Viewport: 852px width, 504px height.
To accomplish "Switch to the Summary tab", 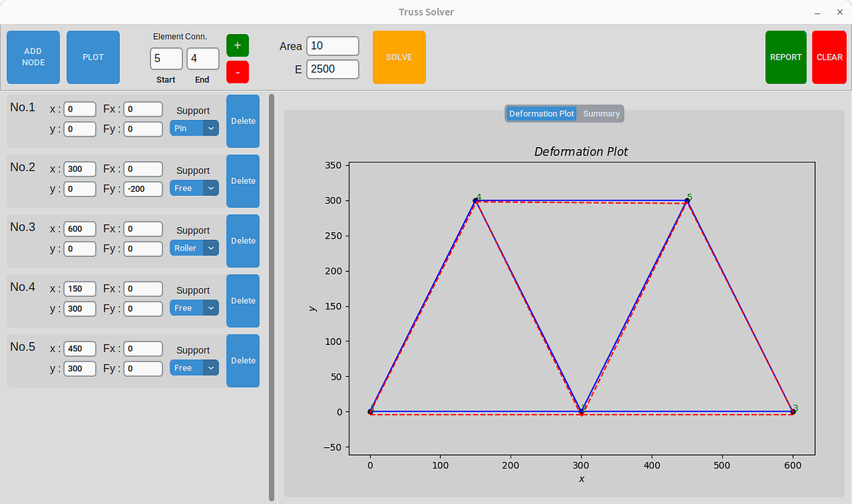I will pos(601,114).
